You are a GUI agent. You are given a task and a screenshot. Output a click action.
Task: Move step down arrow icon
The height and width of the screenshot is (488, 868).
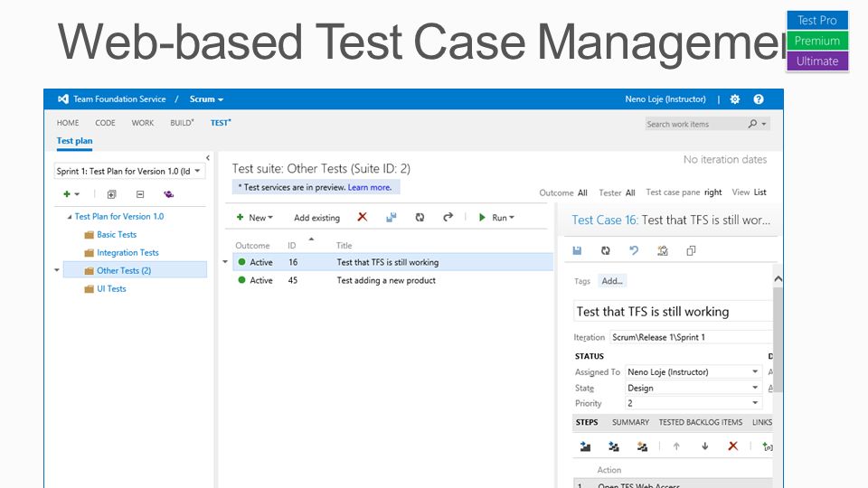click(x=704, y=446)
